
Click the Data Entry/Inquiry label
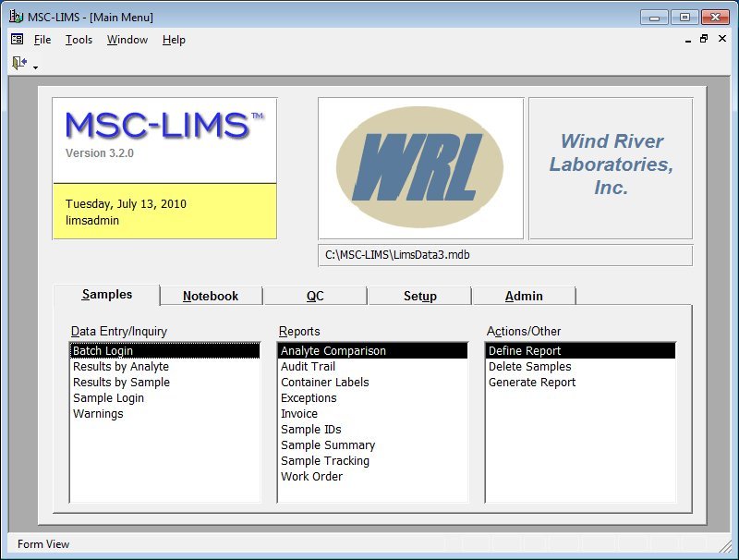click(119, 332)
